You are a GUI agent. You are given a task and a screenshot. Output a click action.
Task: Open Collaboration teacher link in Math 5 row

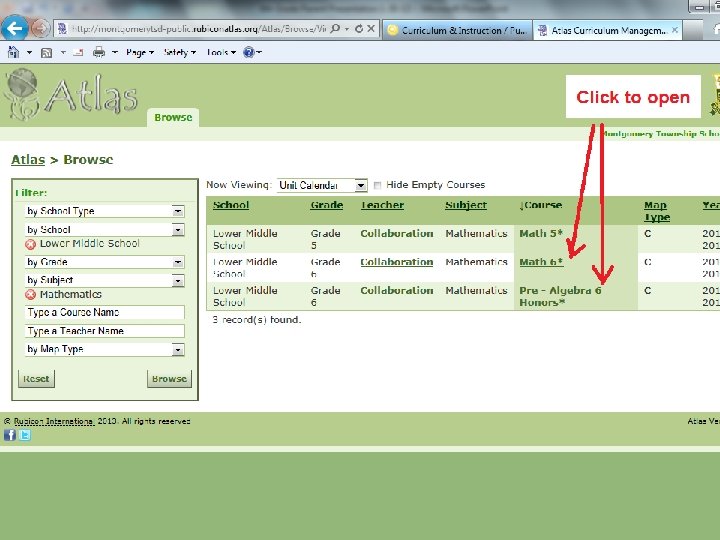coord(397,233)
